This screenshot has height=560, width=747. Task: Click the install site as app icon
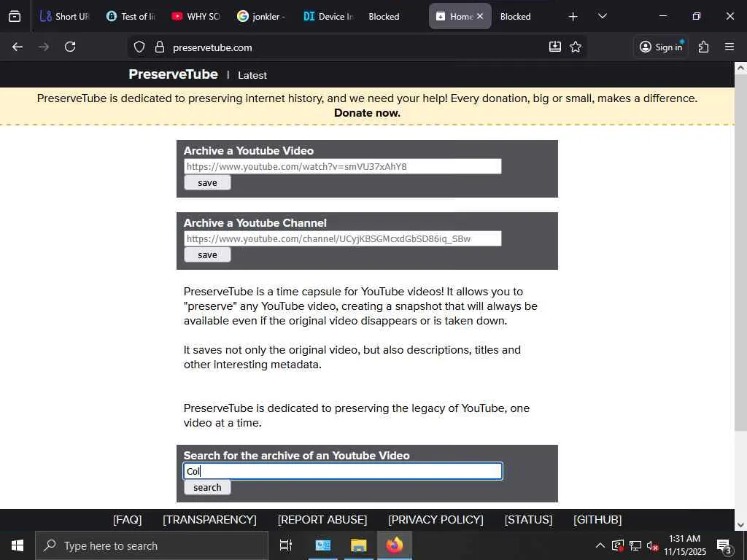click(x=555, y=47)
